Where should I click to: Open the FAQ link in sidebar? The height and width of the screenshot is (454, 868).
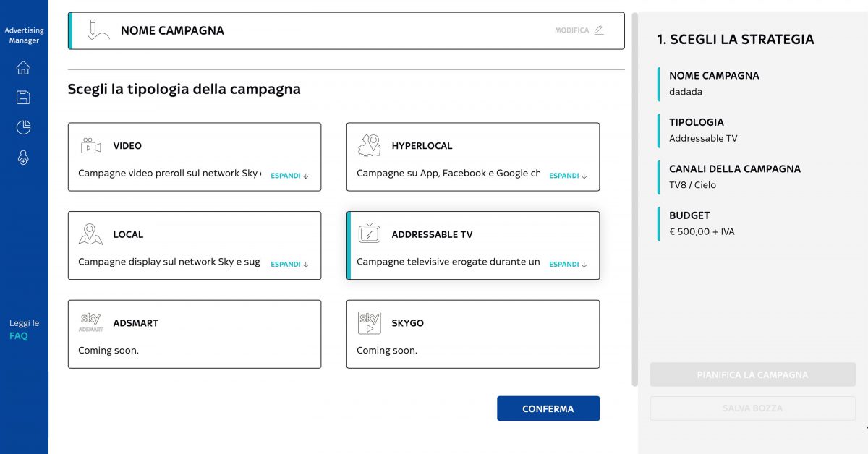point(19,336)
